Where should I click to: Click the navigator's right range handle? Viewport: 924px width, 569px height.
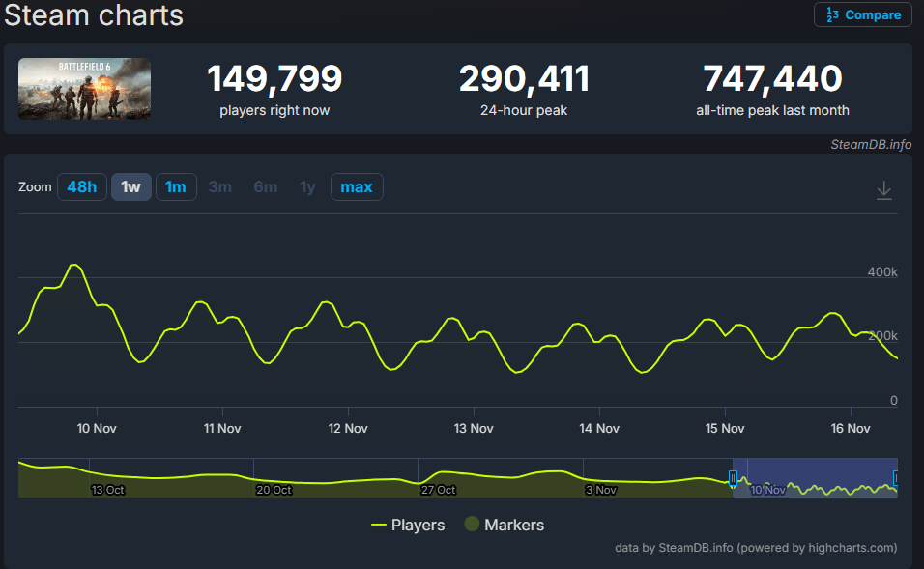[x=896, y=478]
